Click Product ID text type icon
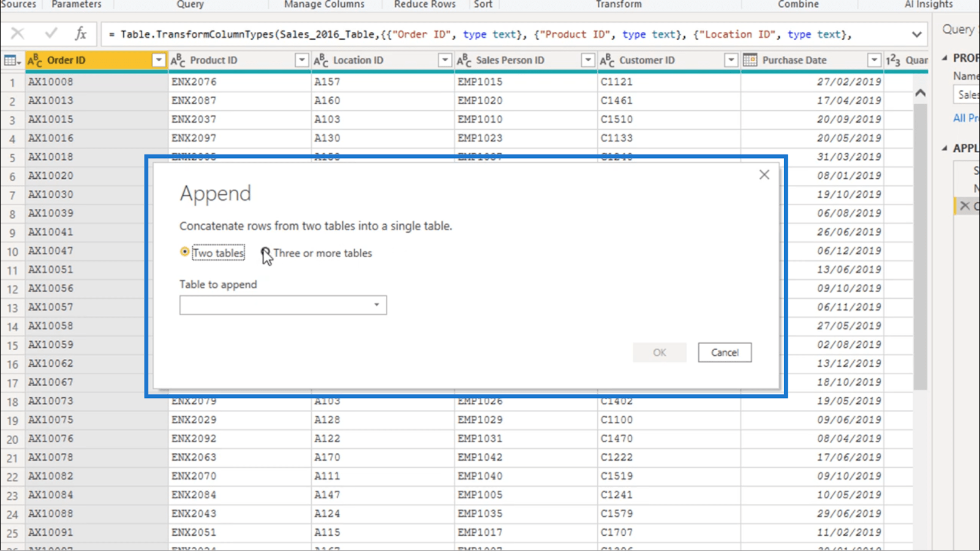The height and width of the screenshot is (551, 980). (178, 60)
